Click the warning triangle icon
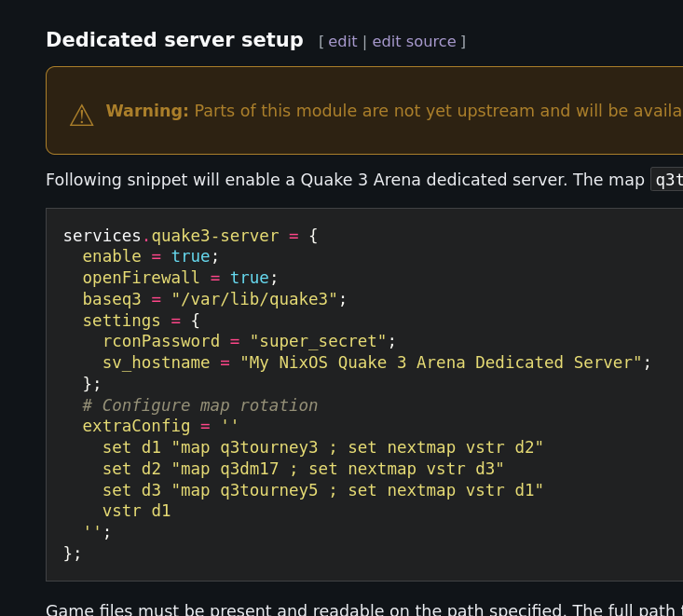The width and height of the screenshot is (683, 616). click(81, 116)
